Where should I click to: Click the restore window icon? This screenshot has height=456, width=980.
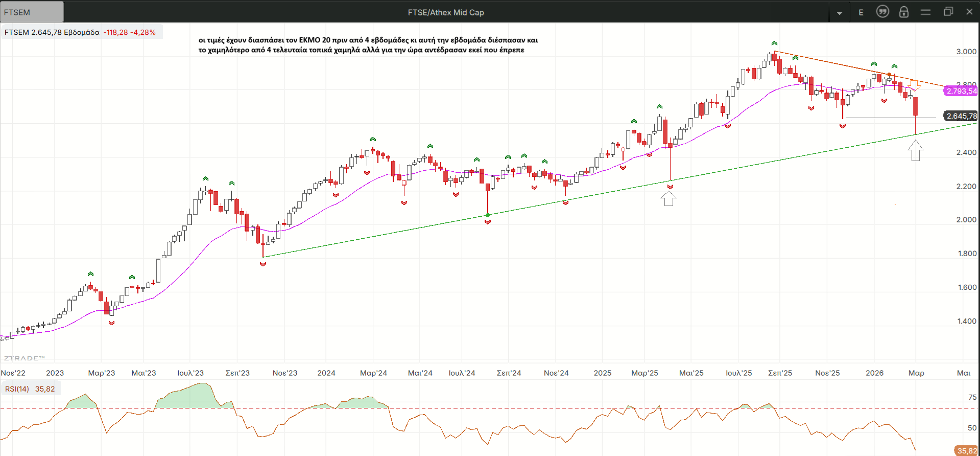pyautogui.click(x=948, y=12)
